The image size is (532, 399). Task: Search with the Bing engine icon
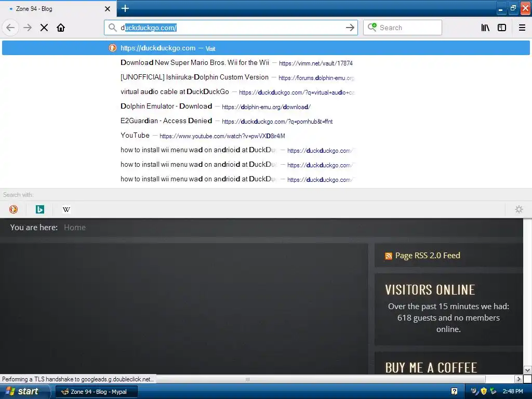pyautogui.click(x=40, y=209)
